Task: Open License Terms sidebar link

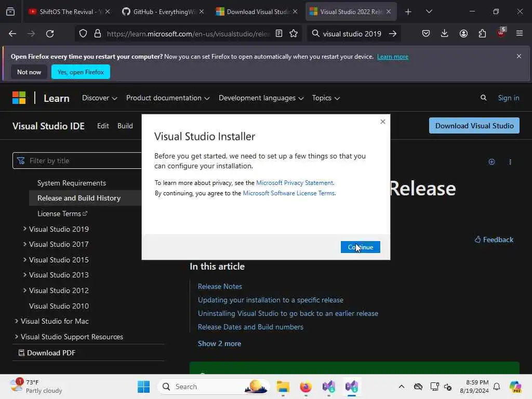Action: click(x=62, y=214)
